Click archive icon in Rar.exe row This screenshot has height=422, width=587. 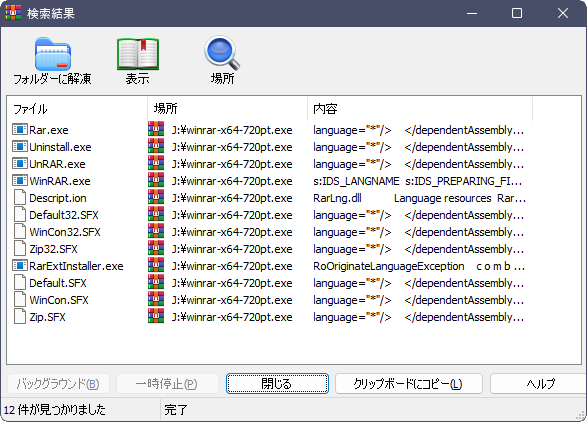[156, 129]
